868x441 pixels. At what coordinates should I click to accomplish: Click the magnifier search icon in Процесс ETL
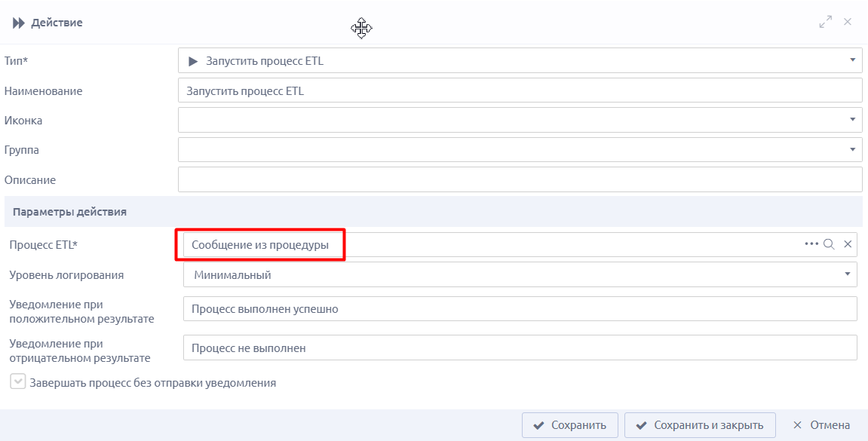click(x=829, y=244)
